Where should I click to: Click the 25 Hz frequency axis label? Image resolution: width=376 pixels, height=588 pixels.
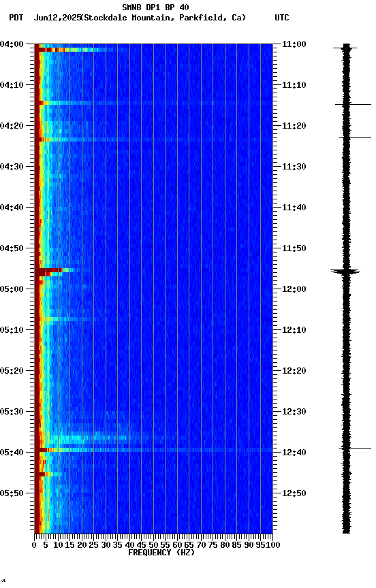click(x=94, y=545)
